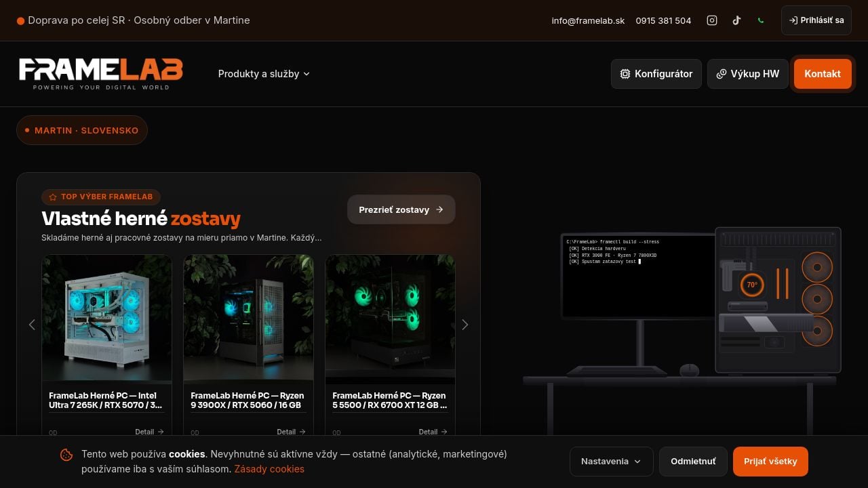Viewport: 868px width, 488px height.
Task: Open the TikTok profile icon
Action: click(736, 20)
